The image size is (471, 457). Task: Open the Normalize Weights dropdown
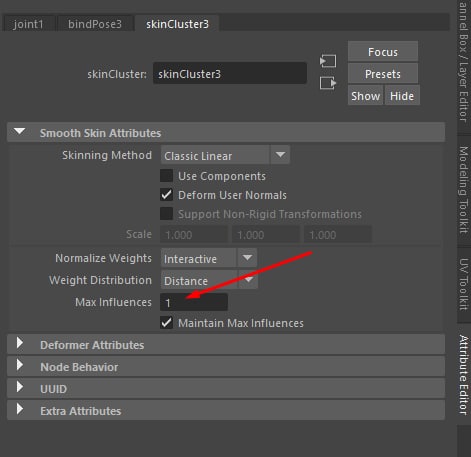click(209, 258)
